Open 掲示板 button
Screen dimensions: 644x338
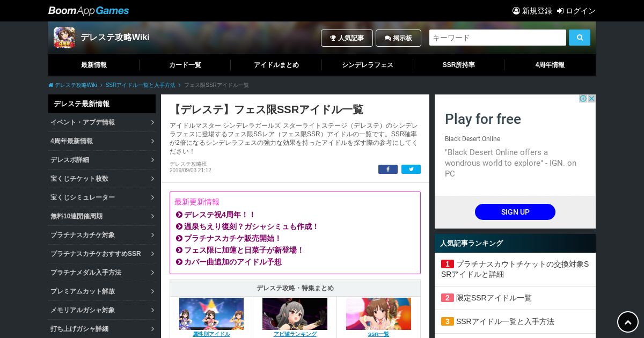pos(398,38)
